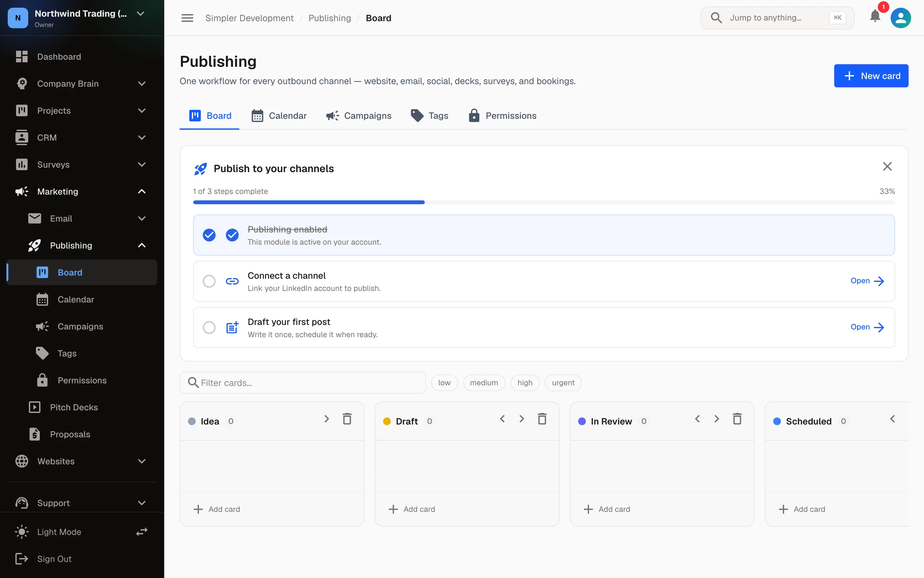This screenshot has height=578, width=924.
Task: Click the Jump to anything search box
Action: click(777, 18)
